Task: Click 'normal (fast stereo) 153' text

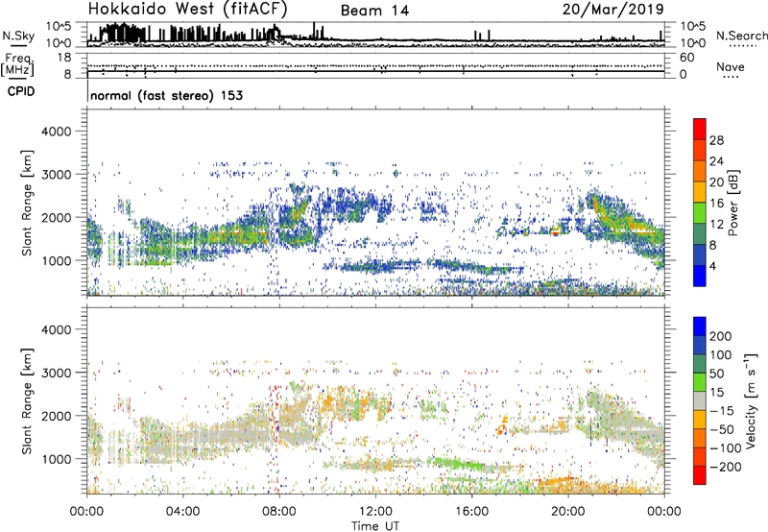Action: click(166, 96)
